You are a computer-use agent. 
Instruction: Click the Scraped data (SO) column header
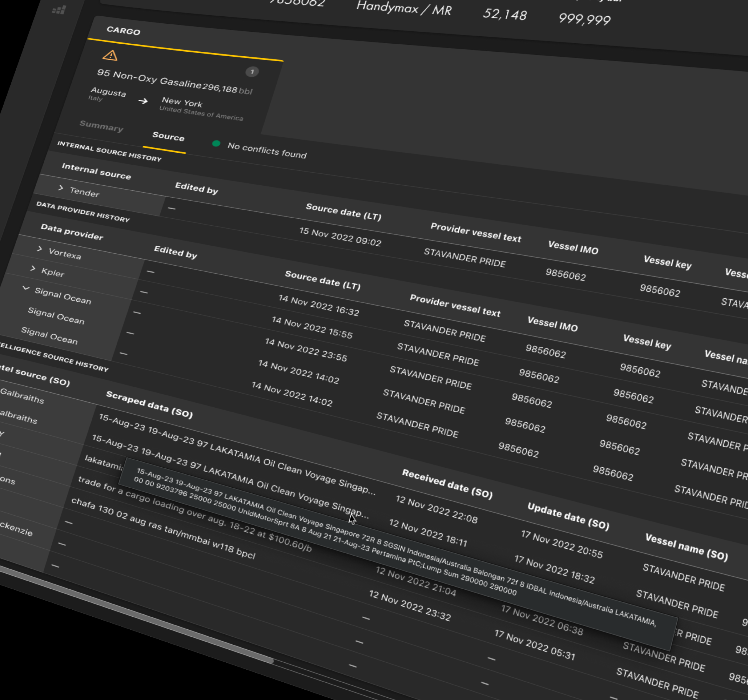coord(149,405)
